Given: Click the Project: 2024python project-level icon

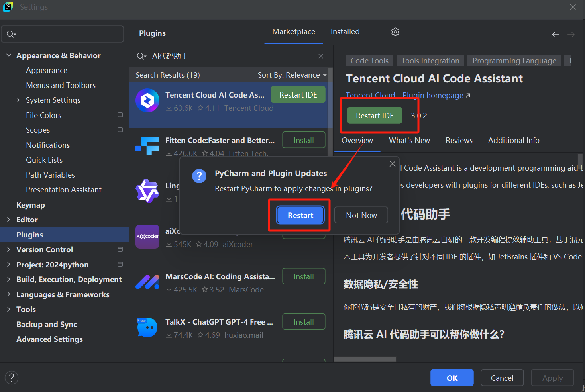Looking at the screenshot, I should 120,264.
